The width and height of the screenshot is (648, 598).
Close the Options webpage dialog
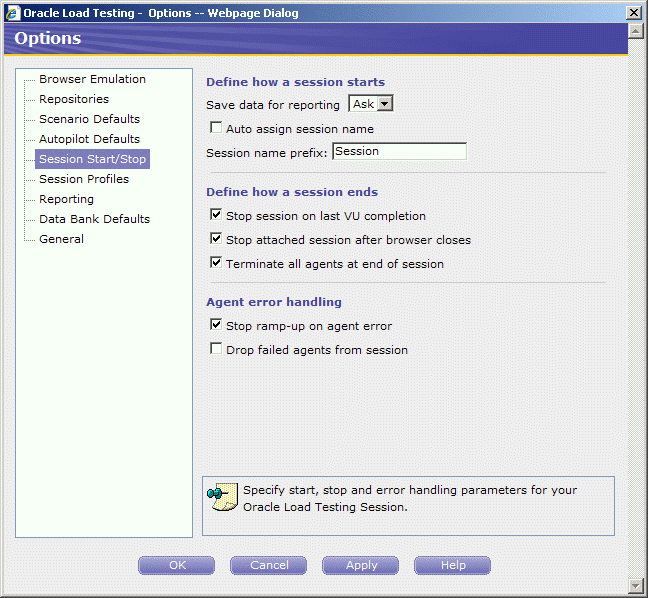click(634, 13)
